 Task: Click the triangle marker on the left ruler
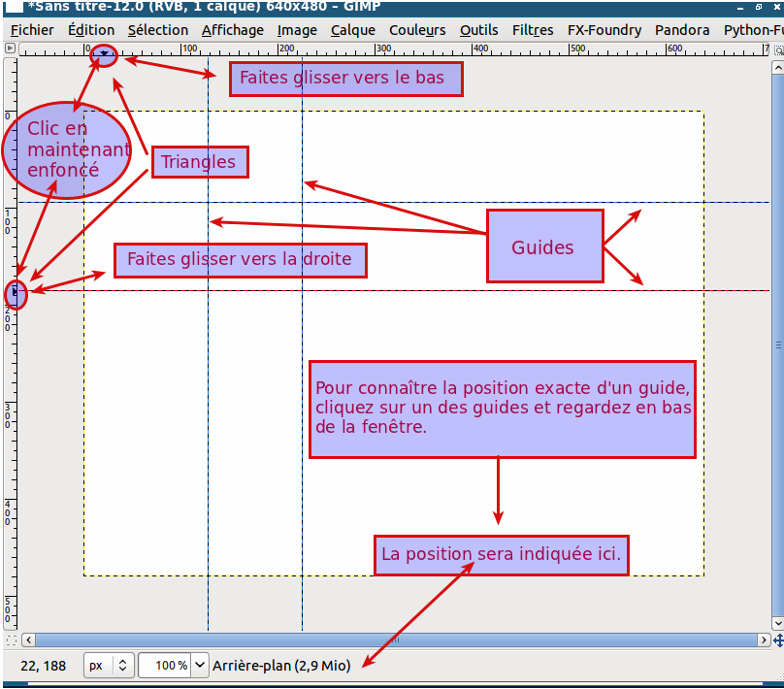(x=15, y=290)
